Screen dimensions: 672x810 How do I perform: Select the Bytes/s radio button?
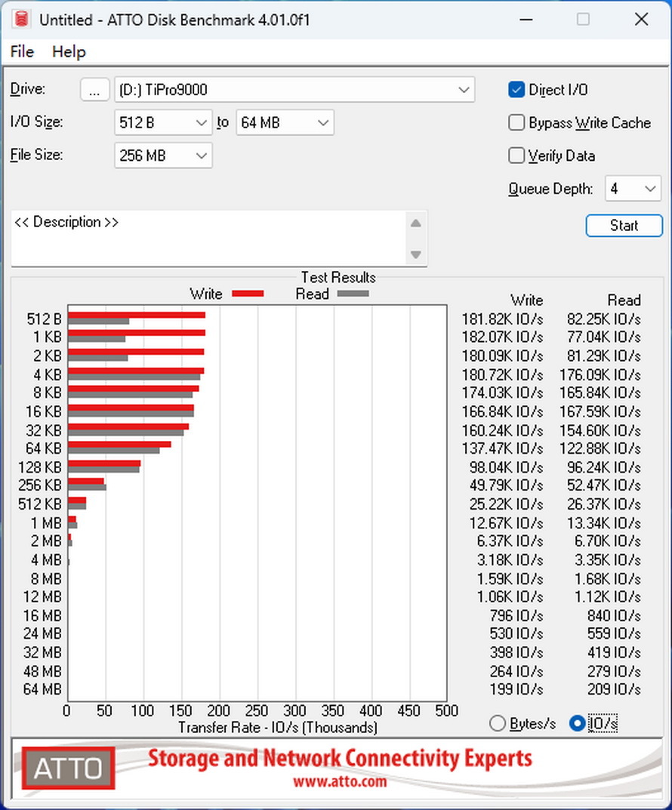tap(498, 723)
